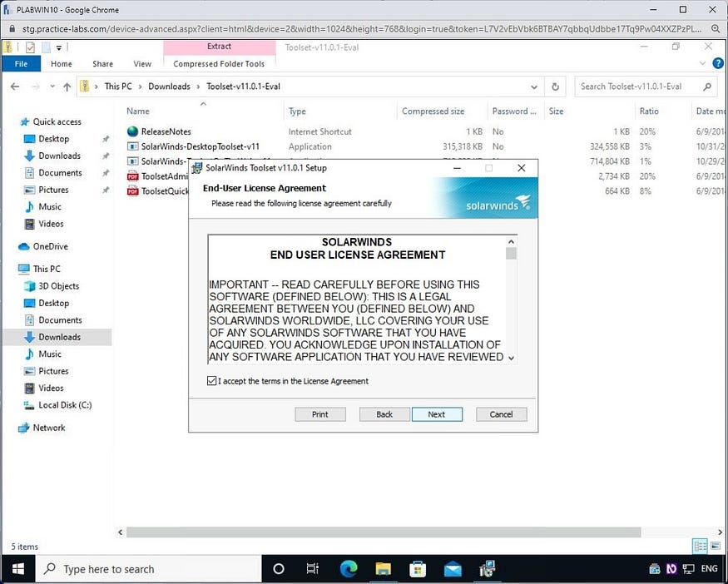The image size is (728, 584).
Task: Refresh the Explorer folder view
Action: click(555, 87)
